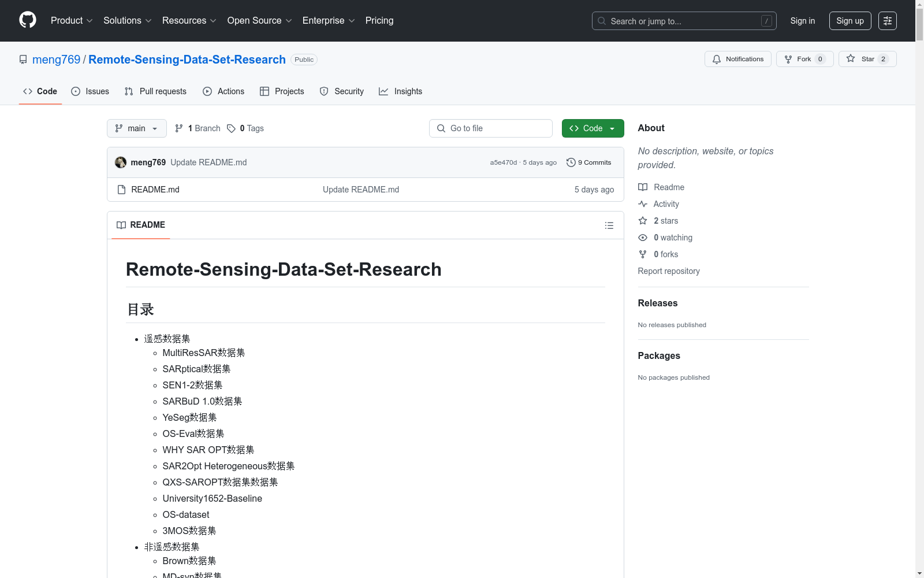Switch to the Pull requests tab
924x578 pixels.
coord(155,91)
